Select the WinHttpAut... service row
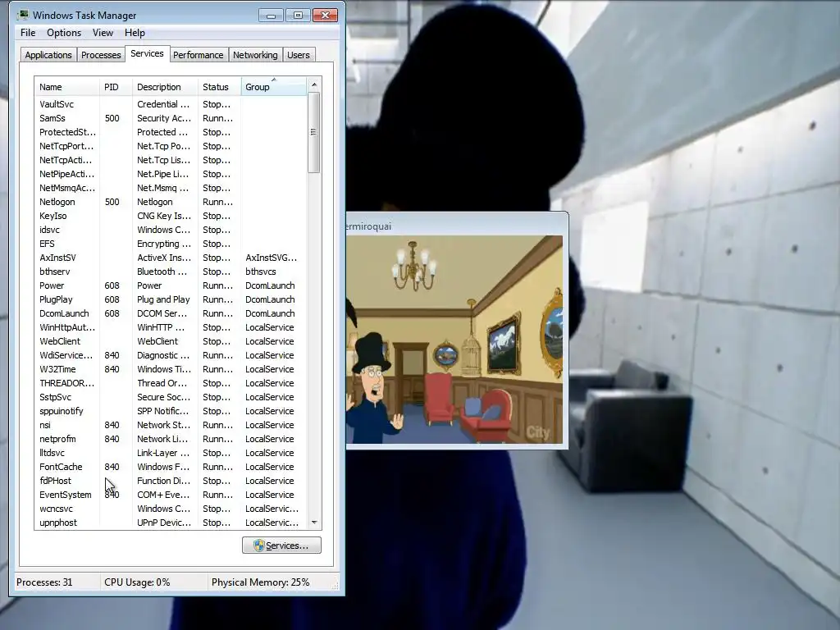 pyautogui.click(x=171, y=326)
